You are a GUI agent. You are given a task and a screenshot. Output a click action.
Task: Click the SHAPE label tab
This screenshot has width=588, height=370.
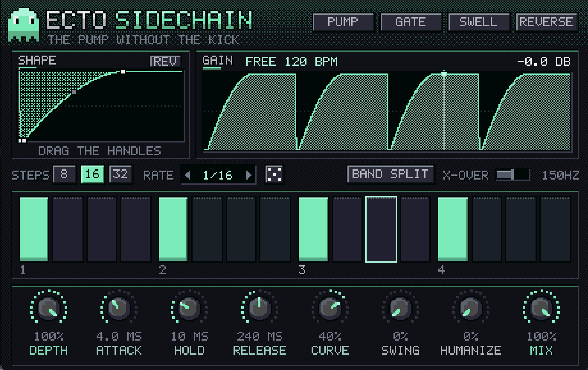coord(37,60)
